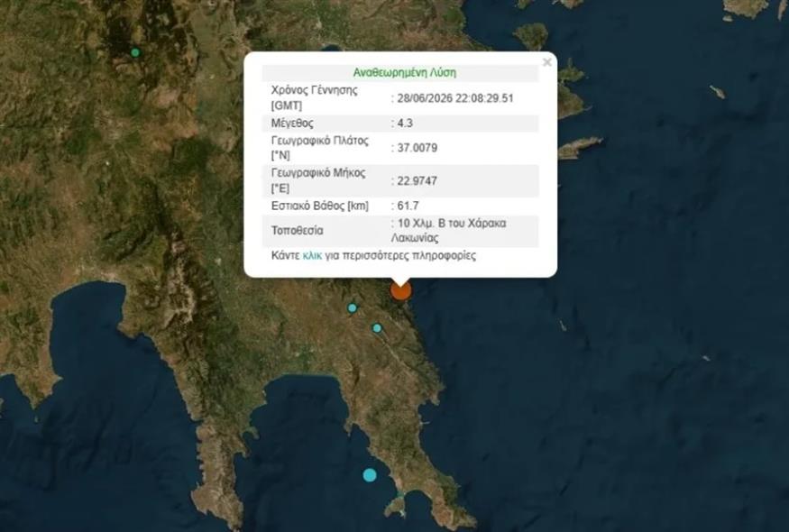789x532 pixels.
Task: Select the large orange earthquake marker
Action: (x=401, y=290)
